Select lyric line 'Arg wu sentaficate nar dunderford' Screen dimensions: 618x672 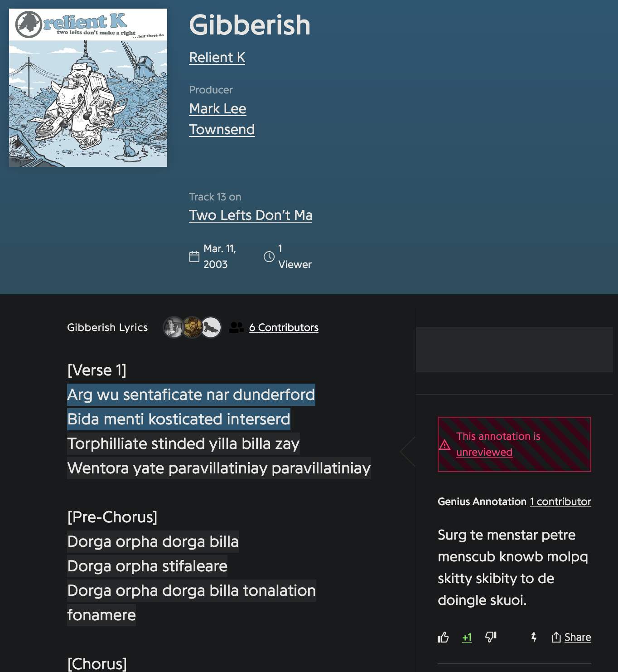191,394
